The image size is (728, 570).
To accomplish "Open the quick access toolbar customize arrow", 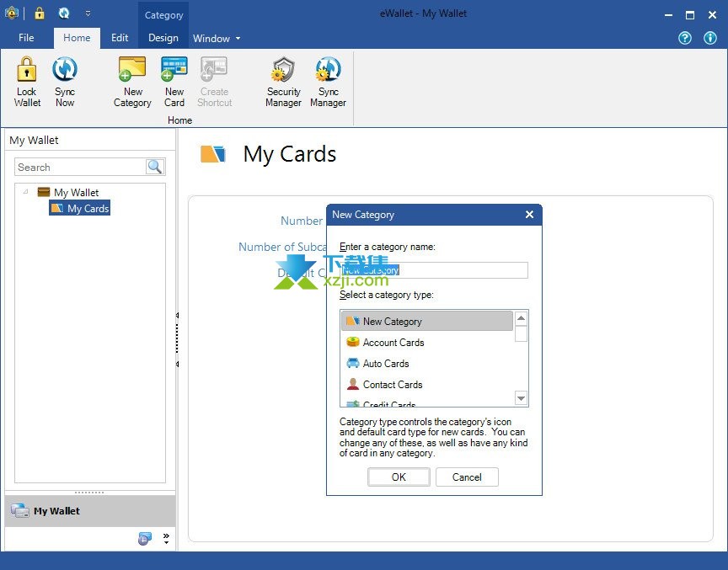I will (x=88, y=13).
